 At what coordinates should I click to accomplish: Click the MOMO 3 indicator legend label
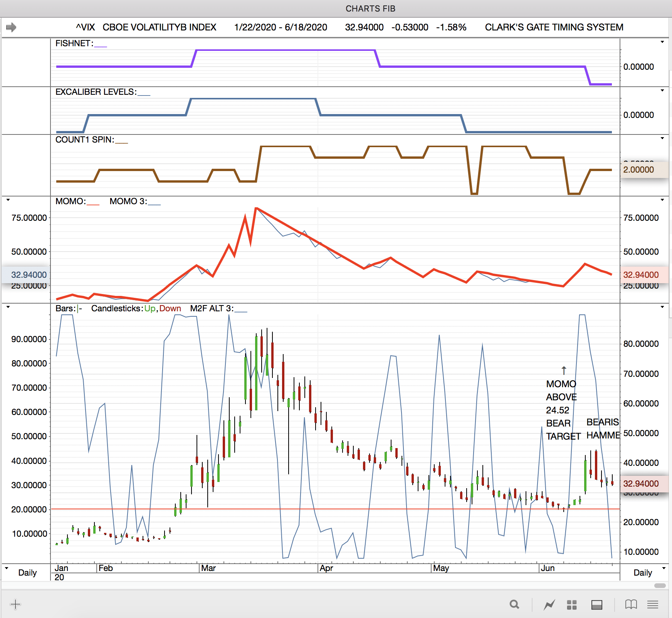pos(128,201)
